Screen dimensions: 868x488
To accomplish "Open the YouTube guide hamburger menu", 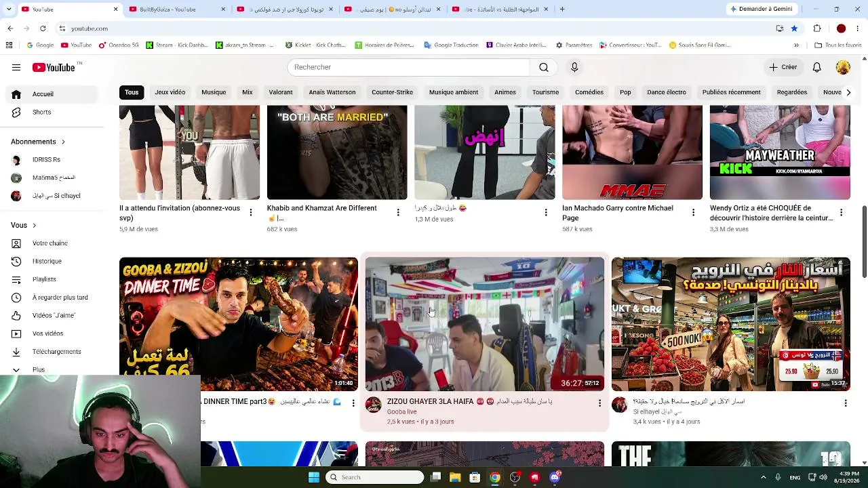I will point(16,67).
